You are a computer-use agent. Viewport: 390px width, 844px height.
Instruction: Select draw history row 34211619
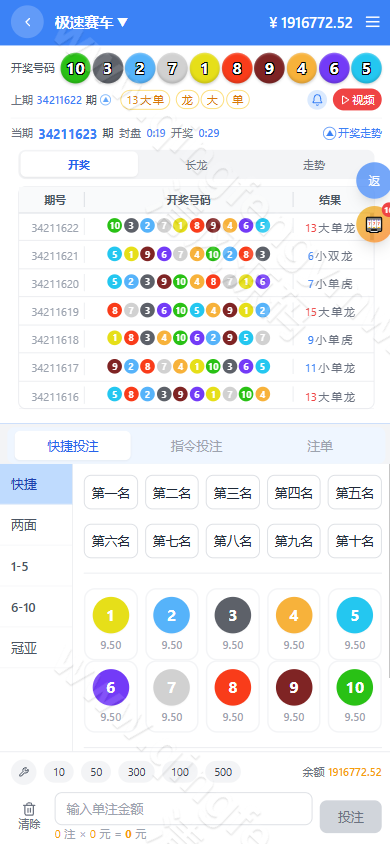click(x=196, y=312)
